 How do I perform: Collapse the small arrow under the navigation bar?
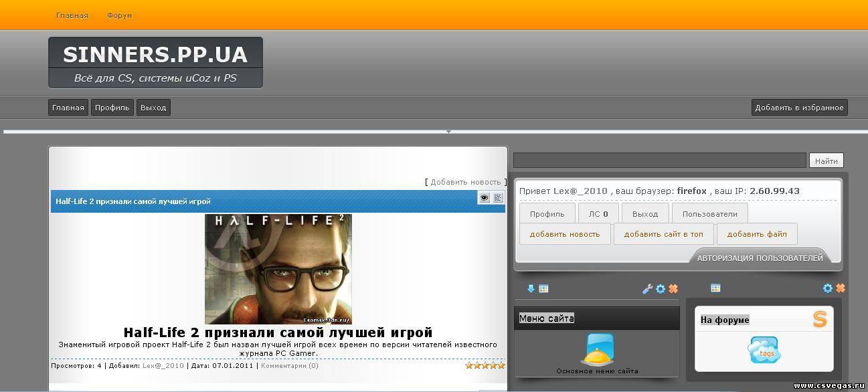[x=448, y=132]
